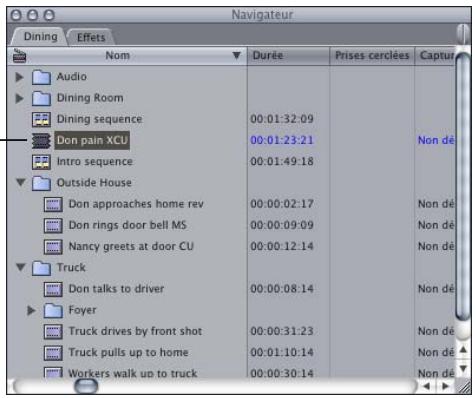Click duration 00:01:32:09 of Dining sequence
The image size is (476, 398).
click(x=282, y=119)
